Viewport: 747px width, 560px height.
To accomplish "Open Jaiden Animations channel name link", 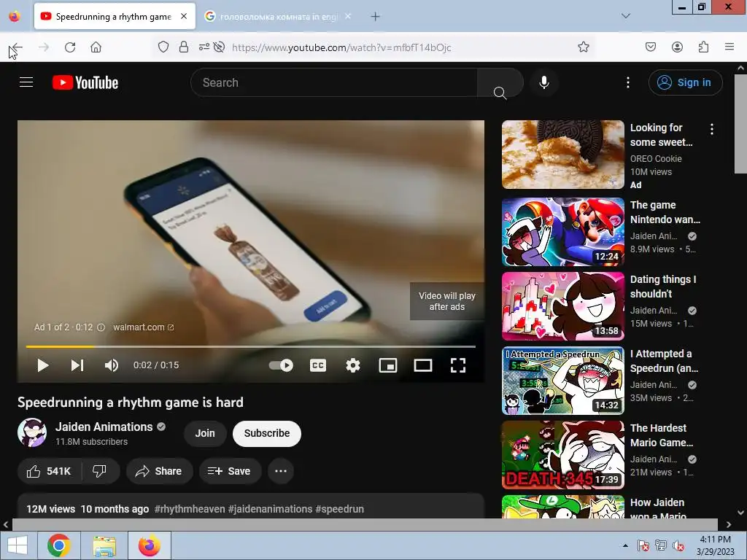I will [104, 427].
